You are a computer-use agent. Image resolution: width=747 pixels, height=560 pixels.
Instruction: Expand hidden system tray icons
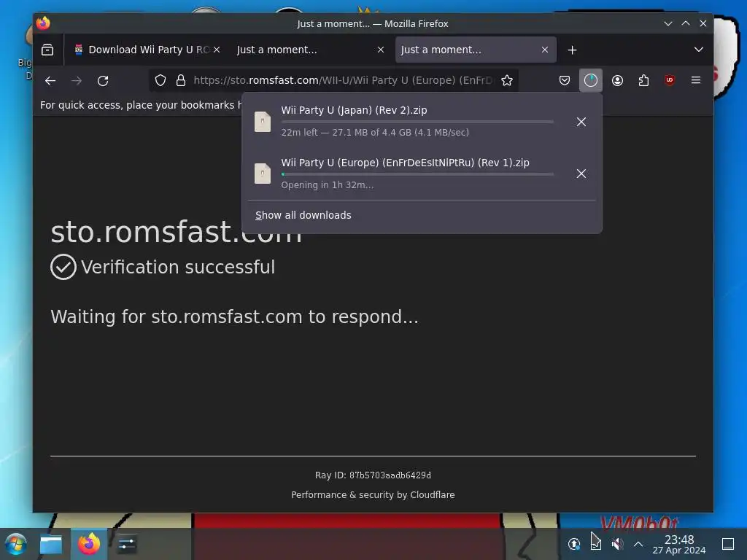point(638,544)
